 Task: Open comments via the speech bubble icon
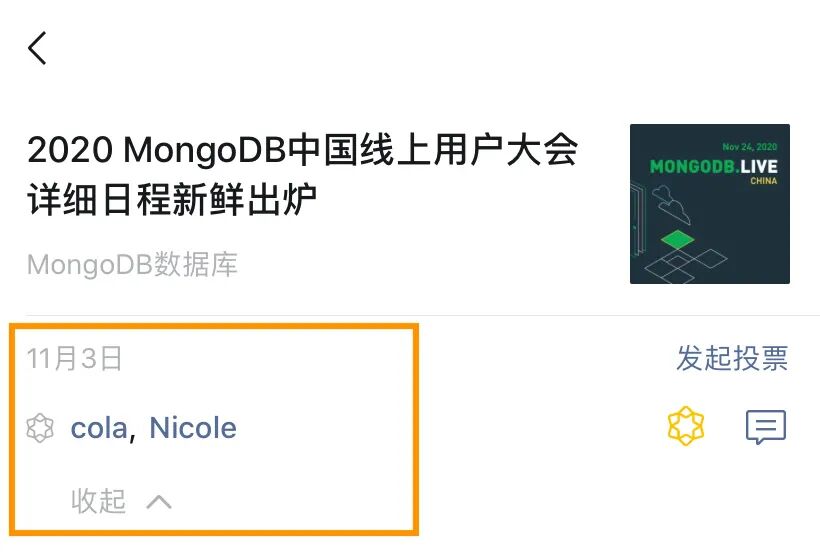(x=766, y=427)
